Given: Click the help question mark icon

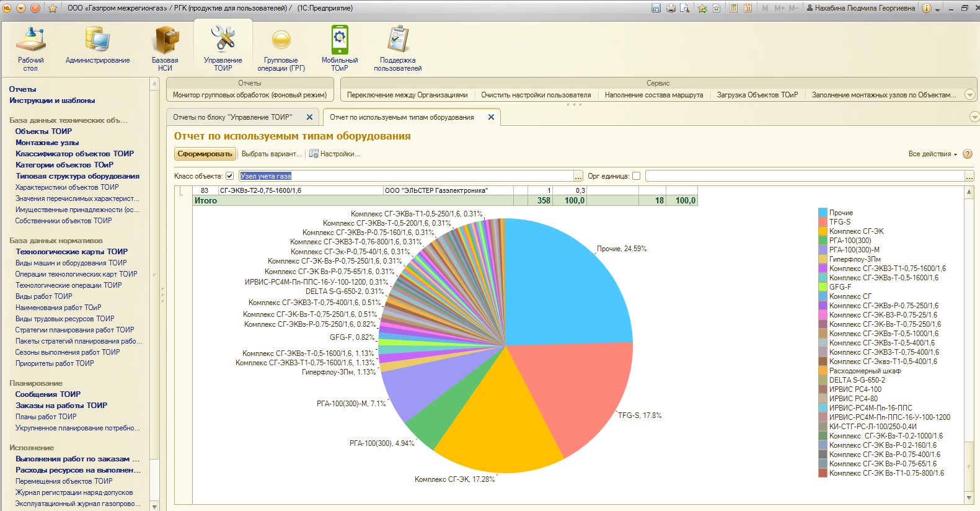Looking at the screenshot, I should click(x=968, y=154).
